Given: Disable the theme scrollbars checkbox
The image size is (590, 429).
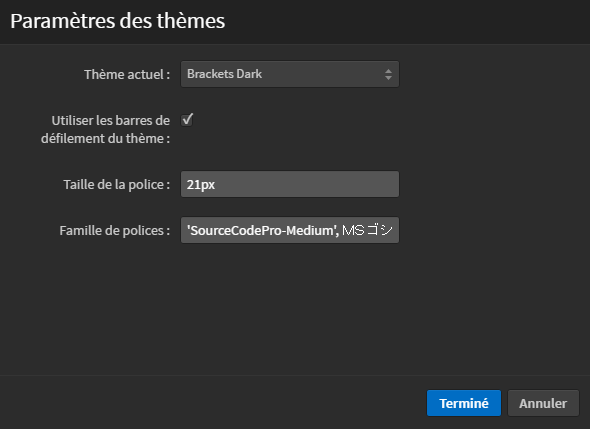Looking at the screenshot, I should click(187, 120).
